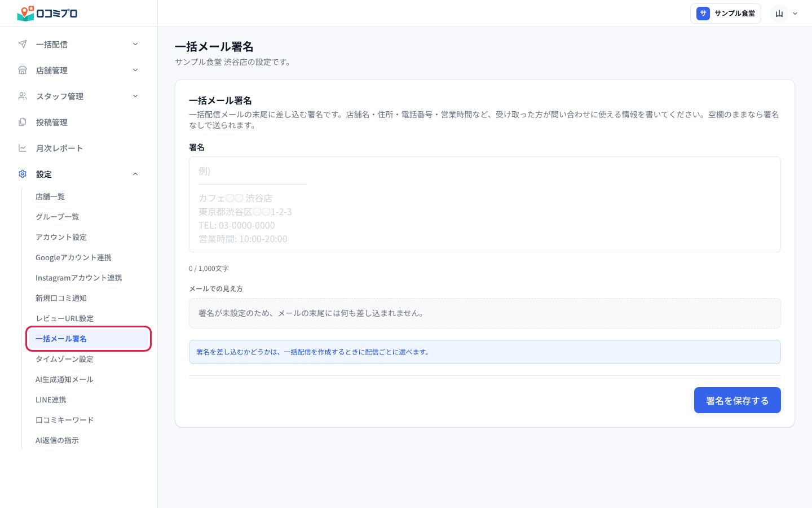Viewport: 812px width, 508px height.
Task: Open 新規口コミ通知 settings
Action: (61, 298)
